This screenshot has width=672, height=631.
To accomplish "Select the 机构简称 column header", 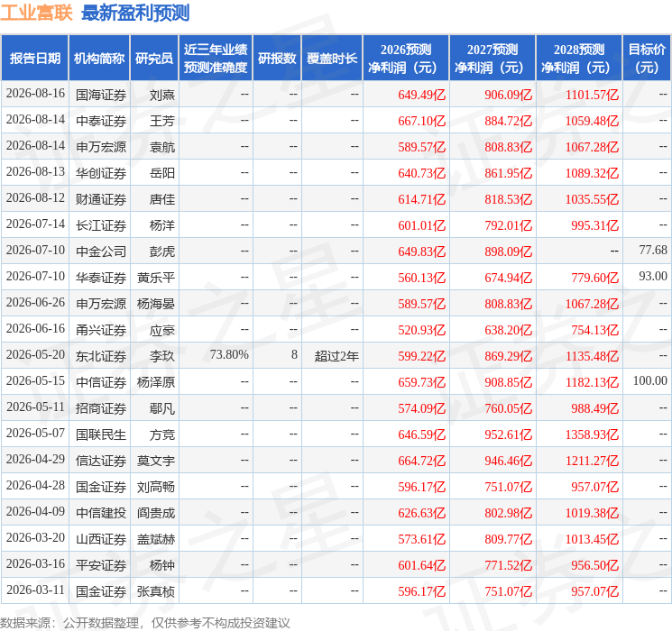I will [99, 59].
